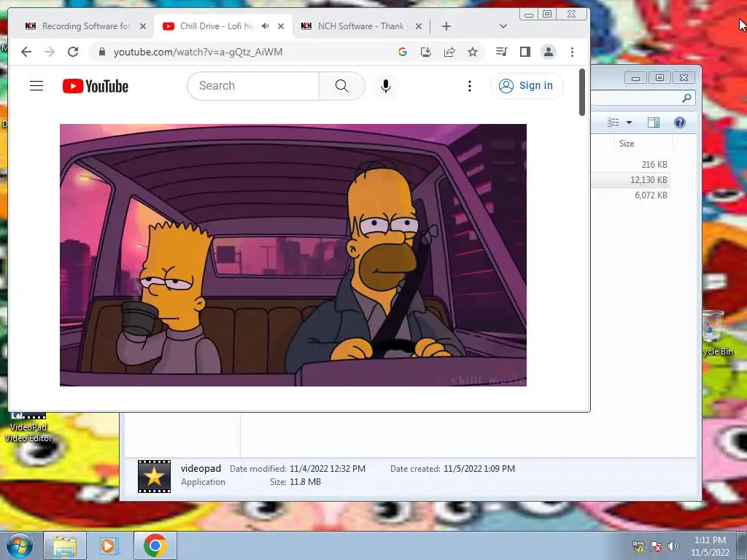Open Windows Start menu
This screenshot has height=560, width=747.
[x=18, y=545]
